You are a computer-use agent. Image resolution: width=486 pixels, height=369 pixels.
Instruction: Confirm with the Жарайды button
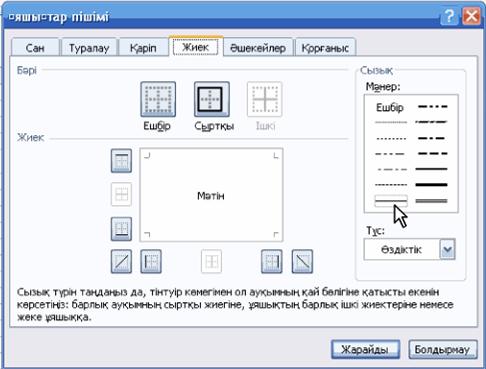365,349
